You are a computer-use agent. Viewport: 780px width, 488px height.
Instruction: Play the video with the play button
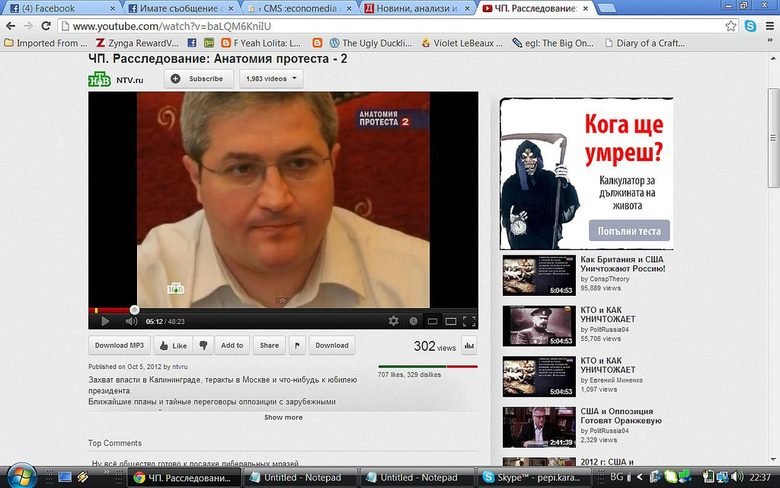point(105,321)
